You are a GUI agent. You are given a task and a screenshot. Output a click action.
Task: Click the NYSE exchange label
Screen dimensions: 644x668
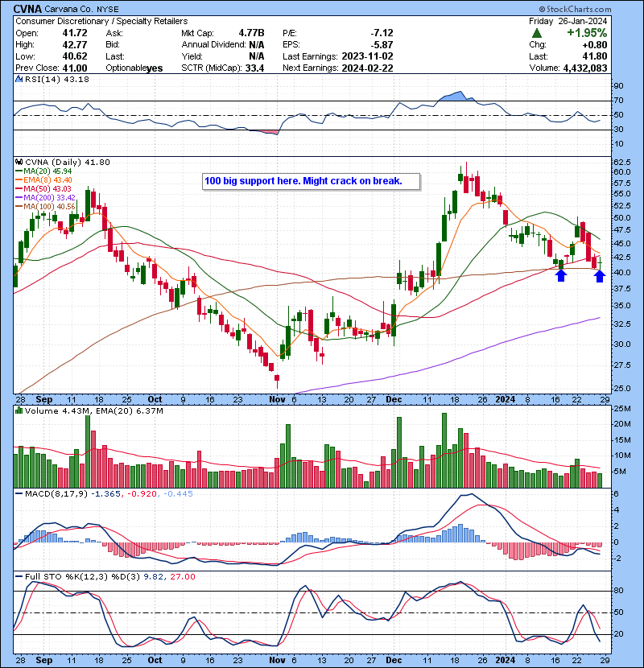tap(108, 9)
